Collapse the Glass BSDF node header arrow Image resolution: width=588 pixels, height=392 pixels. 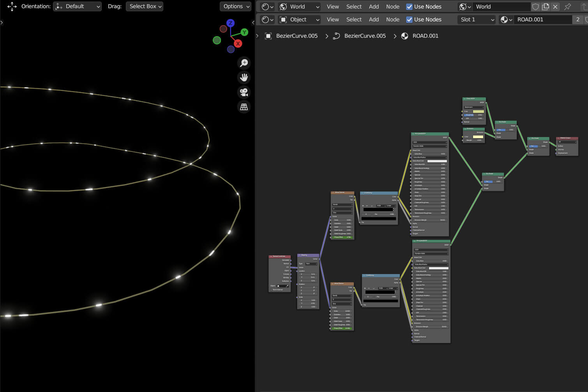[464, 99]
